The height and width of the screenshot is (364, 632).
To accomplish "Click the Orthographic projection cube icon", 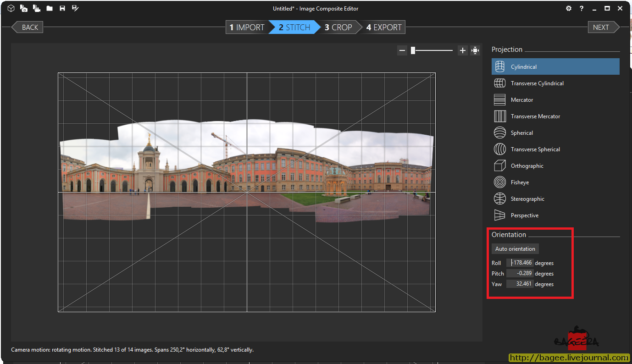I will (x=500, y=165).
